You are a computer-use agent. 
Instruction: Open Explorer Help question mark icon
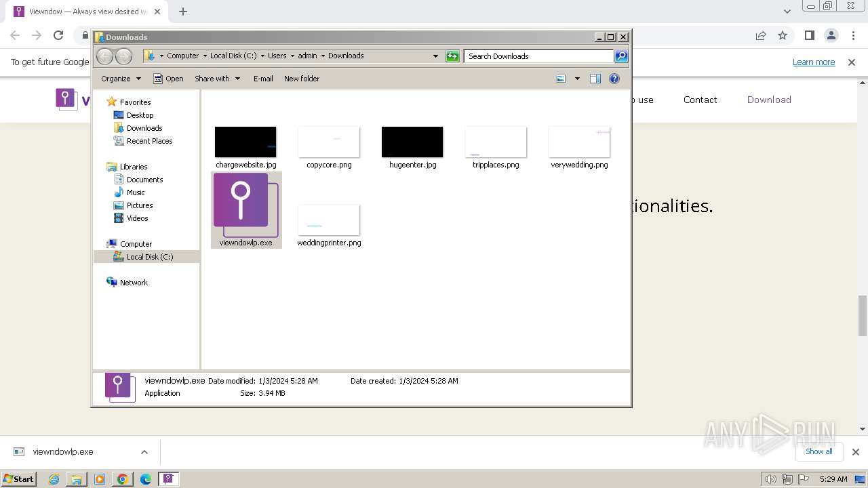[x=614, y=79]
